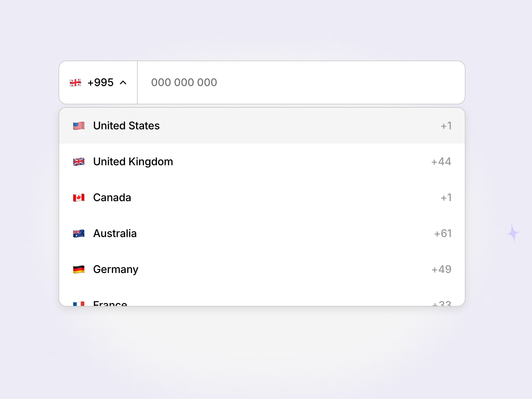Collapse the country code dropdown via the chevron
Screen dimensions: 532x399
click(x=123, y=82)
